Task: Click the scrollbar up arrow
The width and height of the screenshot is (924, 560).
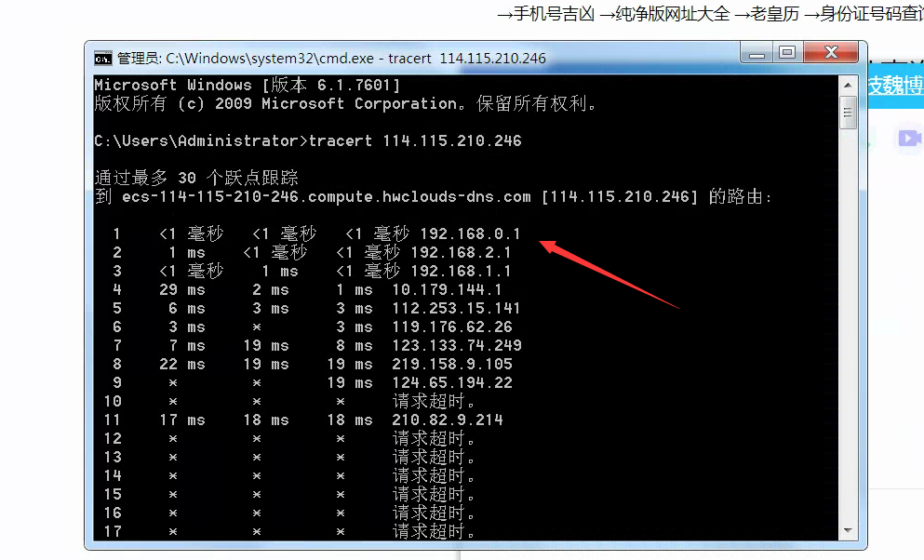Action: click(x=848, y=83)
